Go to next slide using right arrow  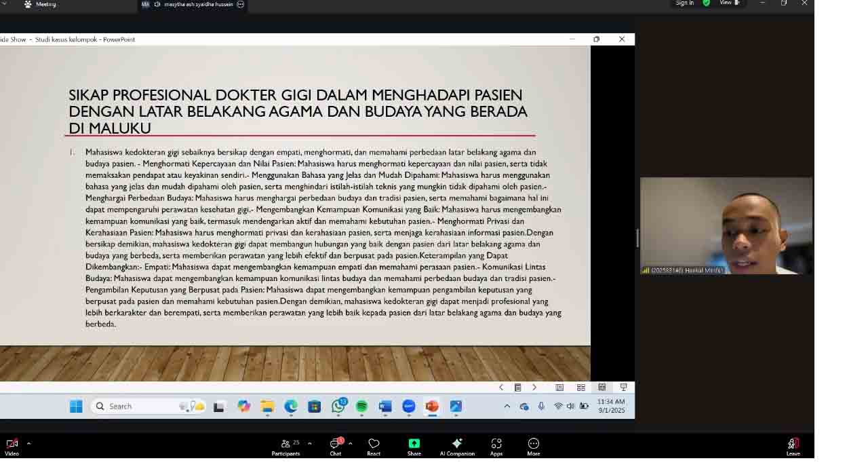[534, 388]
